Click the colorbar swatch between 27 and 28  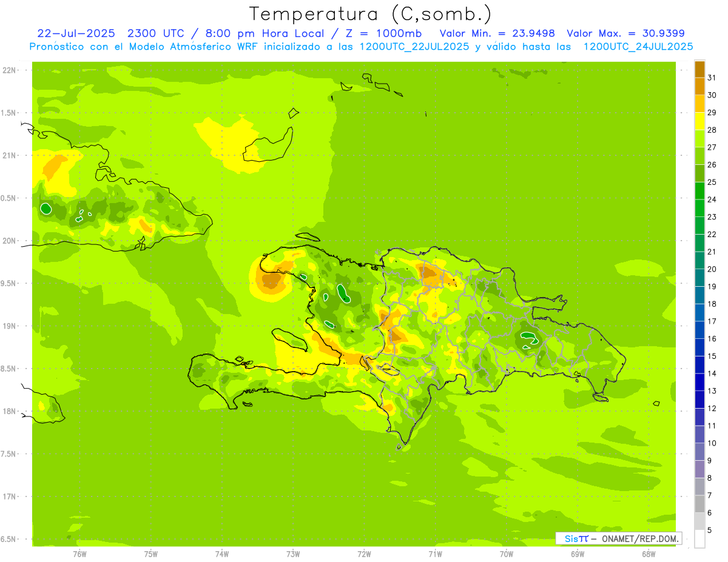click(x=699, y=139)
